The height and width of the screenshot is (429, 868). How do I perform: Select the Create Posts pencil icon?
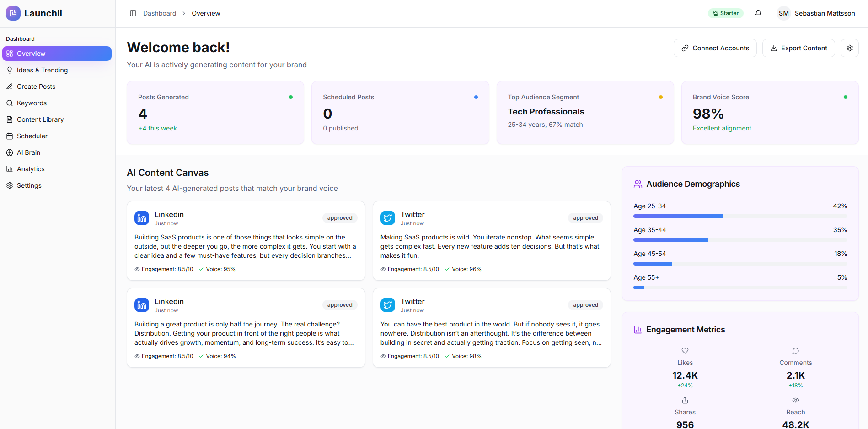(x=10, y=86)
